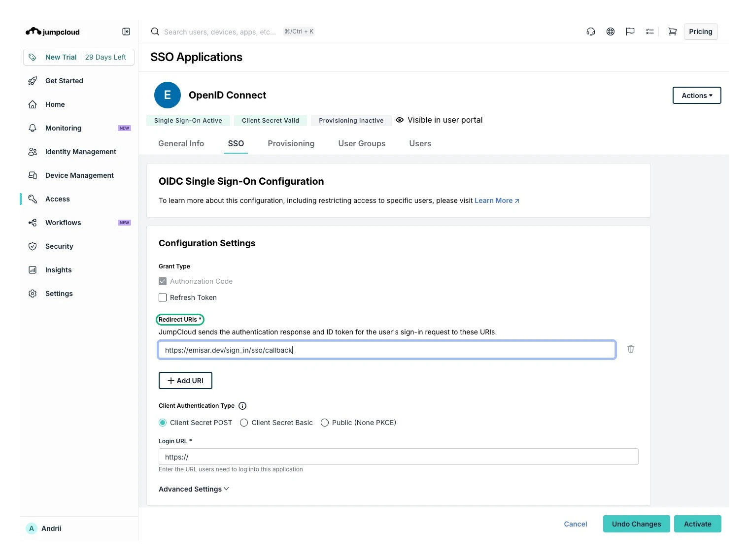Open the support headset icon
The width and height of the screenshot is (749, 560).
tap(591, 32)
